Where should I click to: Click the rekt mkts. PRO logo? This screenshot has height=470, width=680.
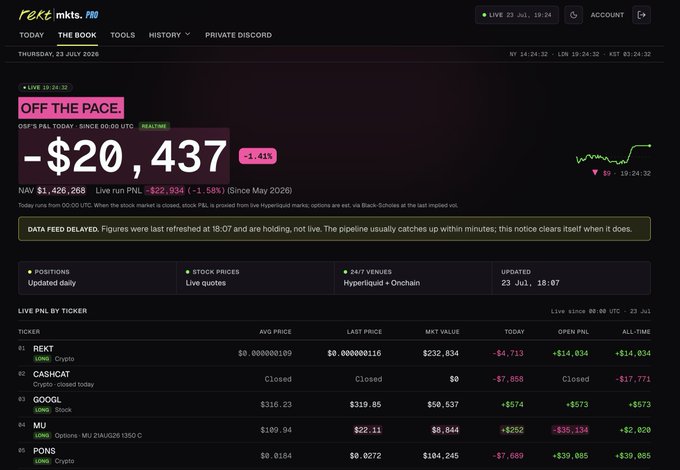[59, 15]
